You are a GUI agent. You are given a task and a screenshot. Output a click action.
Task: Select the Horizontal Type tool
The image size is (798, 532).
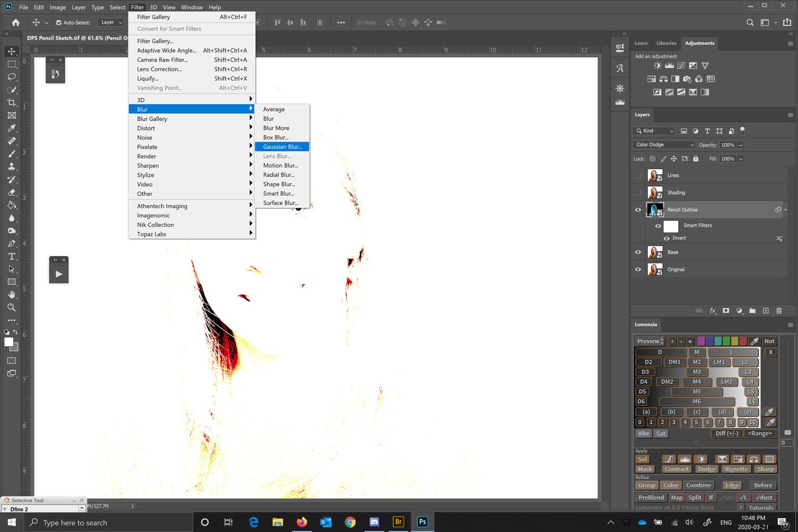tap(12, 256)
